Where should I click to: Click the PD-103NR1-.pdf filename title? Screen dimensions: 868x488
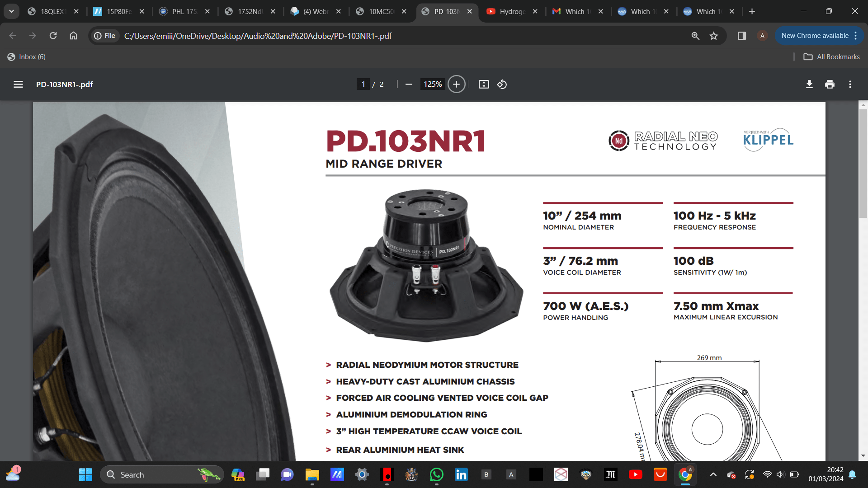tap(64, 84)
